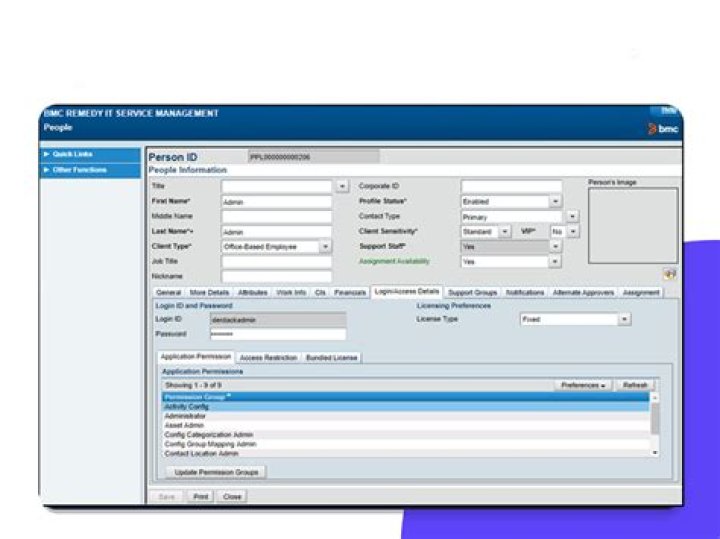
Task: Click the Middle Name input field
Action: point(276,217)
